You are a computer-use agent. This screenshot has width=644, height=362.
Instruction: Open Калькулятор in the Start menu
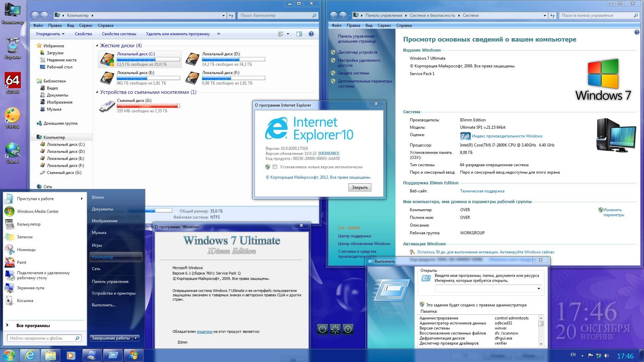tap(29, 224)
